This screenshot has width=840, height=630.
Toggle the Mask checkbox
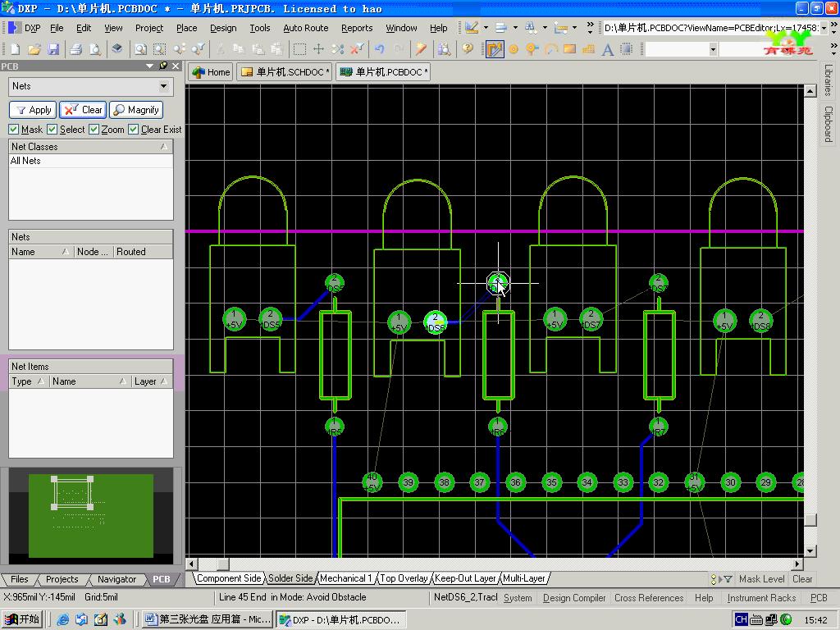click(x=14, y=130)
